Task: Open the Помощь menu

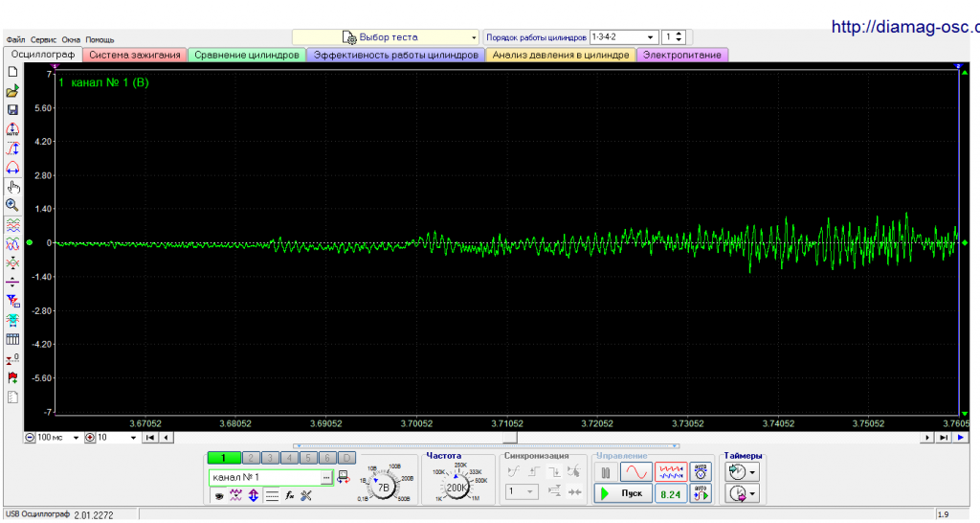Action: point(100,39)
